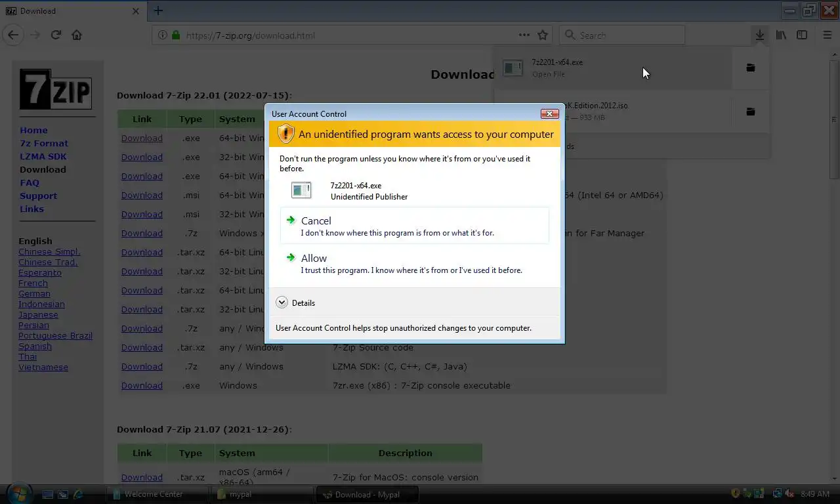Open containing folder for the .iso download
Viewport: 840px width, 504px height.
(750, 112)
